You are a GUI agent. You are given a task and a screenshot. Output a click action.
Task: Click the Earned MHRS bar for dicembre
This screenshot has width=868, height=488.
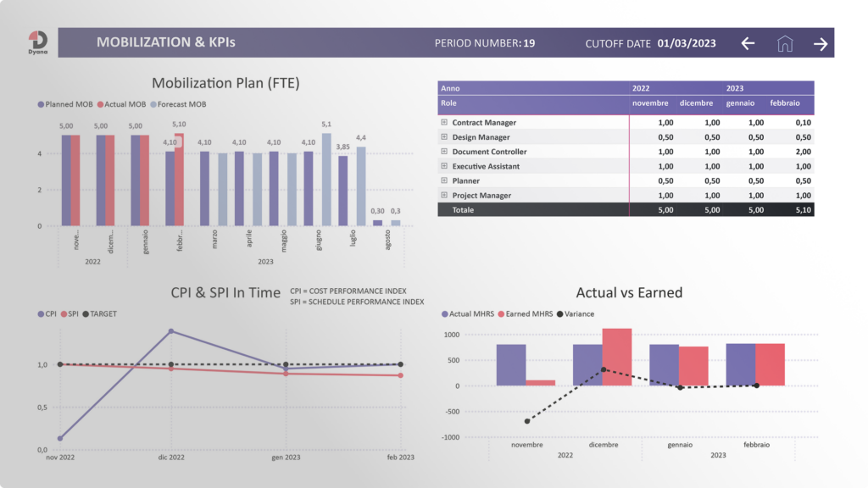pos(617,357)
